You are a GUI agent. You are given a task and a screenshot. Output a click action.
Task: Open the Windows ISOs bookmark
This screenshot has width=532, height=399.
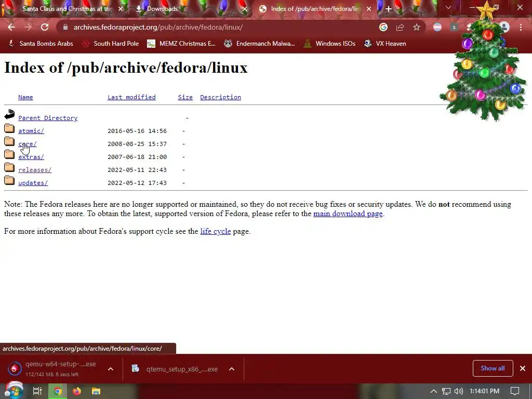pos(329,44)
